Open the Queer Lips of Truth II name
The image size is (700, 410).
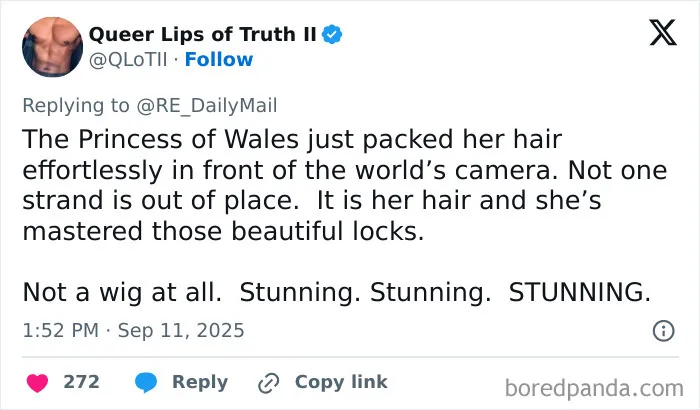[x=203, y=34]
